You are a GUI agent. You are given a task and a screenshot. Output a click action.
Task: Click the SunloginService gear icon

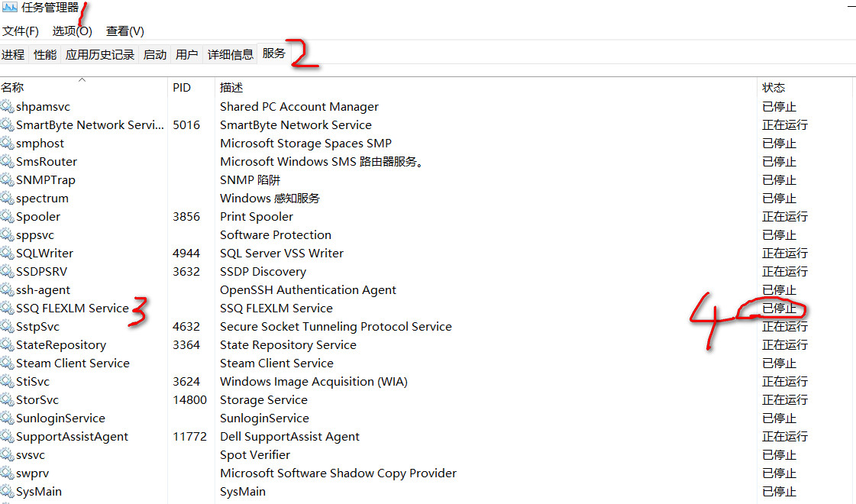pyautogui.click(x=8, y=418)
